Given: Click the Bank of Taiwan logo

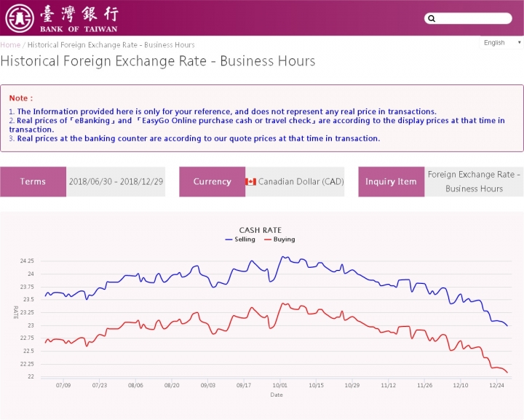Looking at the screenshot, I should click(x=61, y=18).
